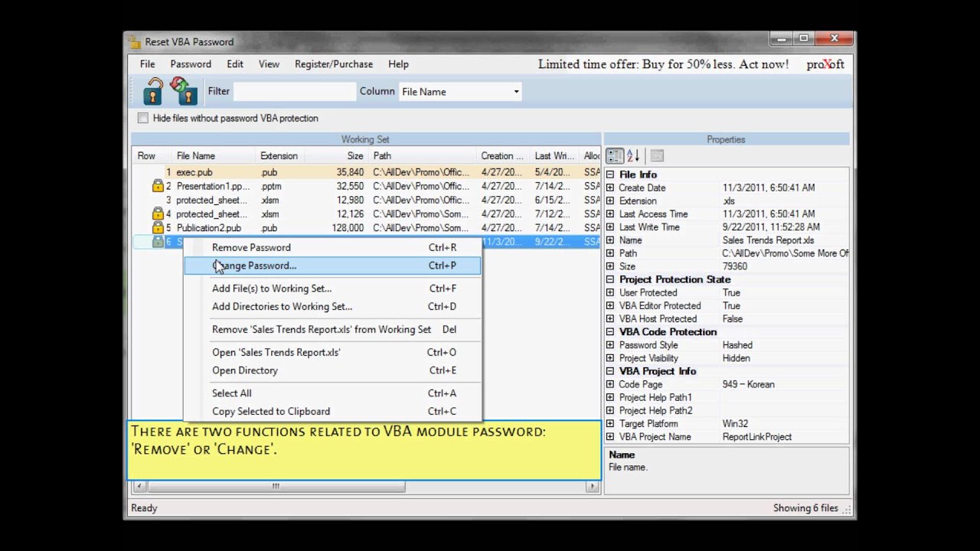Image resolution: width=980 pixels, height=551 pixels.
Task: Choose Copy Selected to Clipboard
Action: click(x=332, y=411)
